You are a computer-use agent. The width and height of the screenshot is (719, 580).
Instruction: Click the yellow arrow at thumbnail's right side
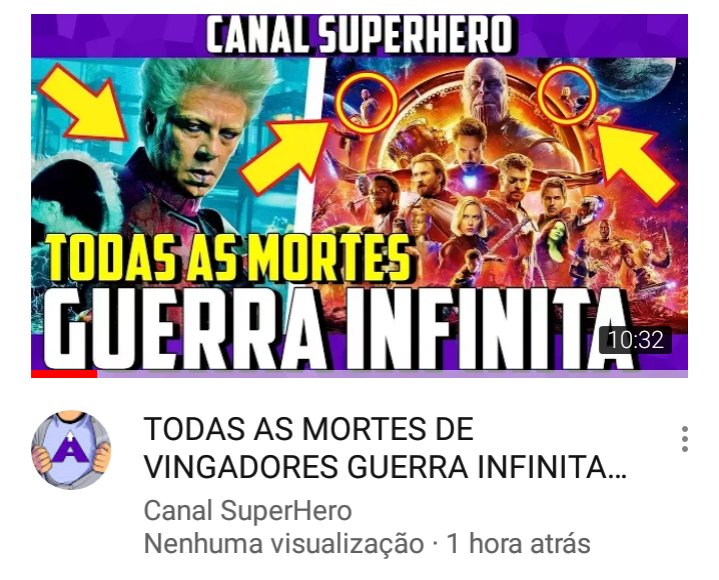pyautogui.click(x=635, y=161)
